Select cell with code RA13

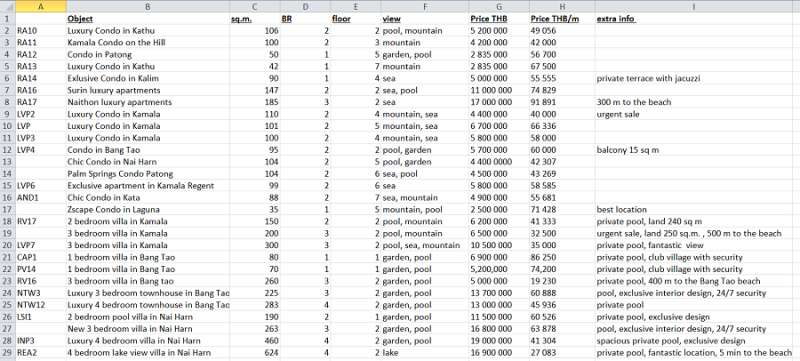click(40, 66)
